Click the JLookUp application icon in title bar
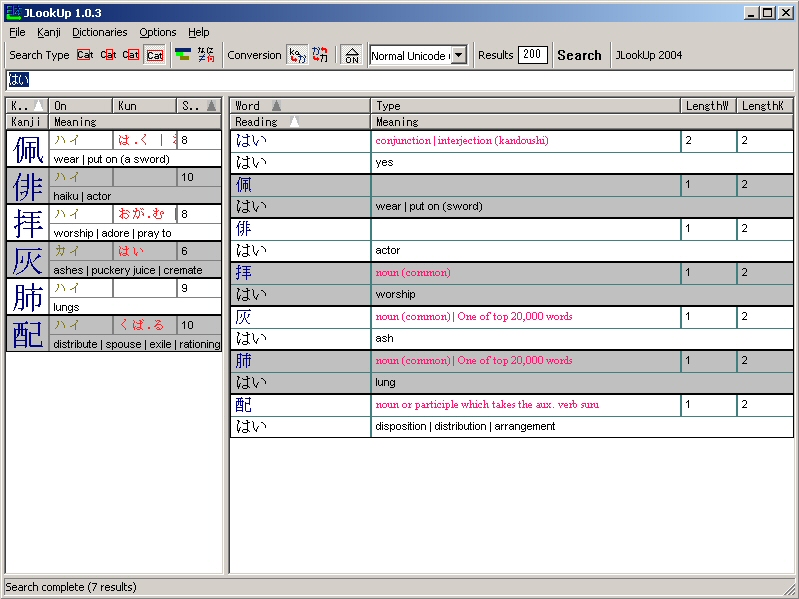Viewport: 799px width, 599px height. [x=13, y=12]
